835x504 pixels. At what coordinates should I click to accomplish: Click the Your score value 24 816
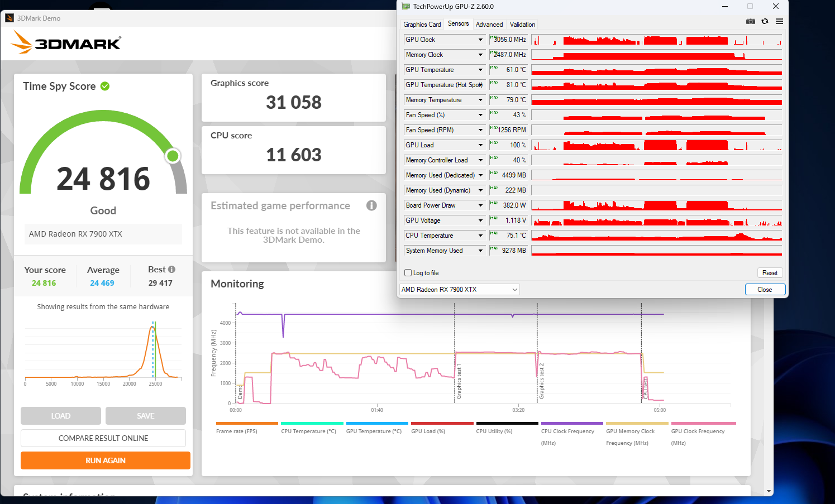pyautogui.click(x=44, y=283)
